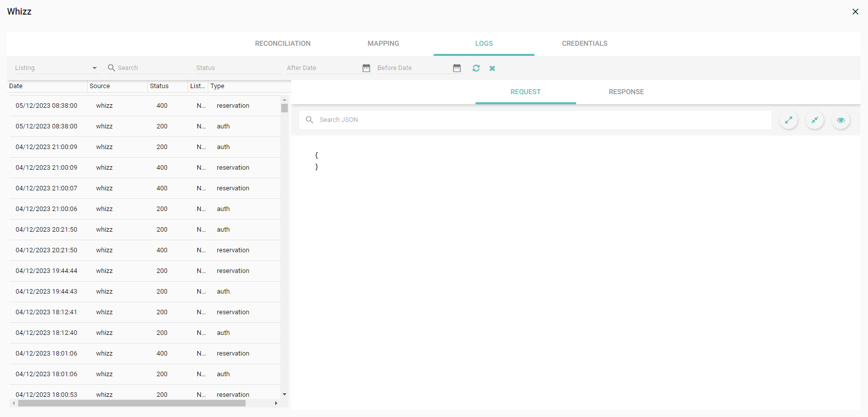The width and height of the screenshot is (868, 417).
Task: Switch to the Credentials tab
Action: click(x=584, y=44)
